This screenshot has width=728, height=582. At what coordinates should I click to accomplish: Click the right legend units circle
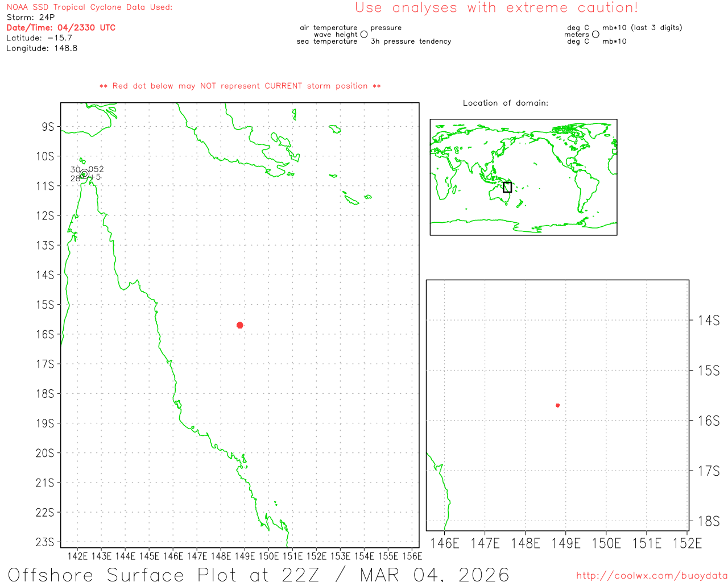point(595,35)
